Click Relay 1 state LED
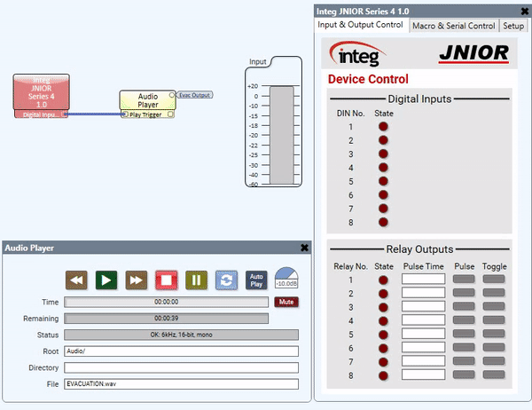 (x=383, y=280)
